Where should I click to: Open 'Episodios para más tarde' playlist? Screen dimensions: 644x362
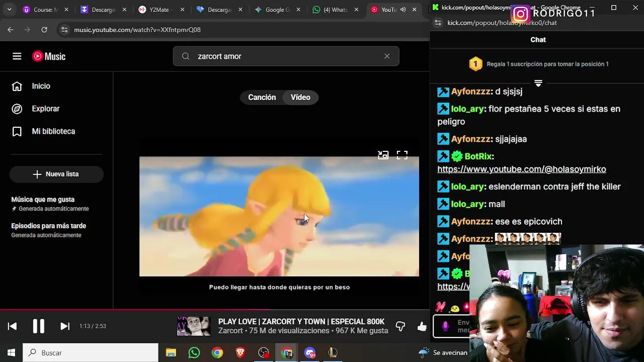click(x=56, y=230)
